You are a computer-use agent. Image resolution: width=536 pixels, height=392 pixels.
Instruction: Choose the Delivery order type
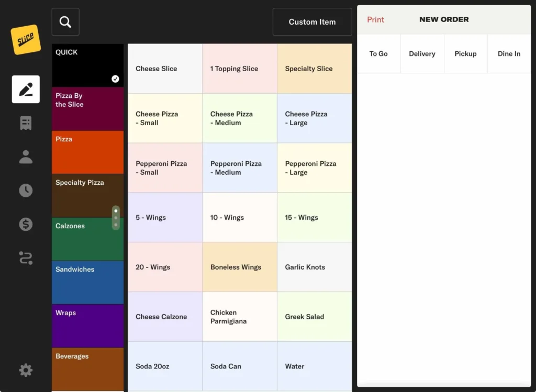pyautogui.click(x=422, y=54)
